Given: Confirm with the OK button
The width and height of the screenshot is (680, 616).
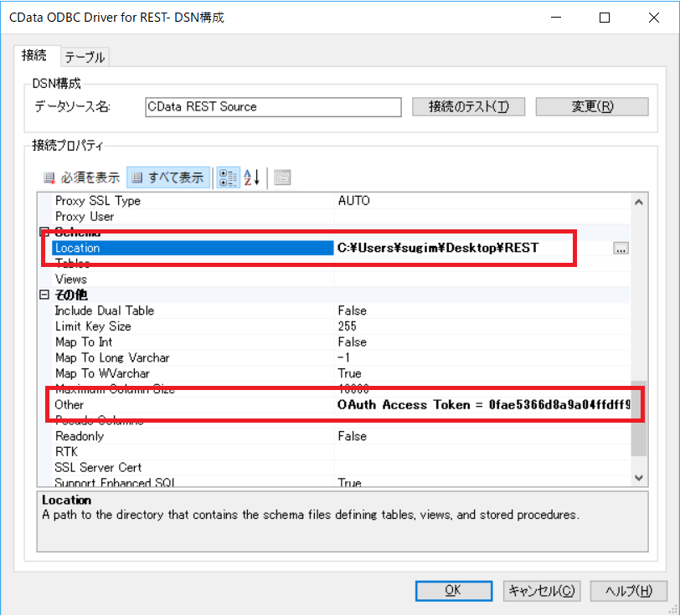Looking at the screenshot, I should (x=454, y=590).
